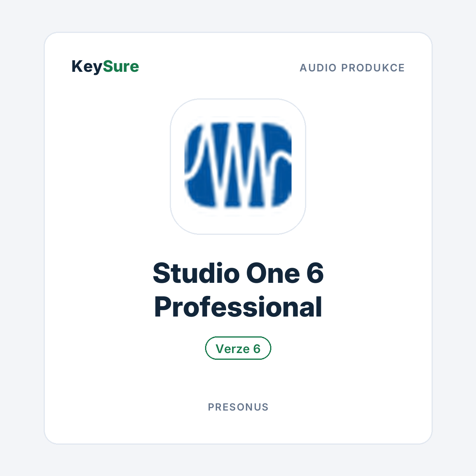Open the KeySure logo link

105,67
